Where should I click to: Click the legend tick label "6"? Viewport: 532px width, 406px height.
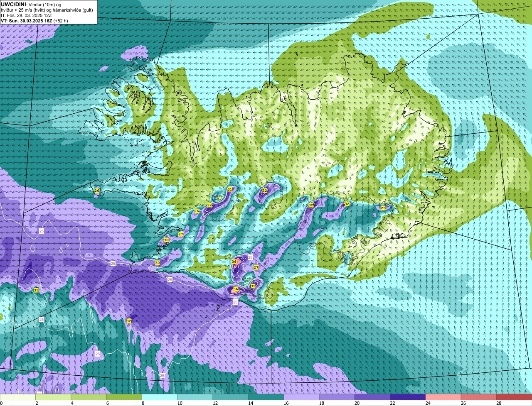point(107,403)
